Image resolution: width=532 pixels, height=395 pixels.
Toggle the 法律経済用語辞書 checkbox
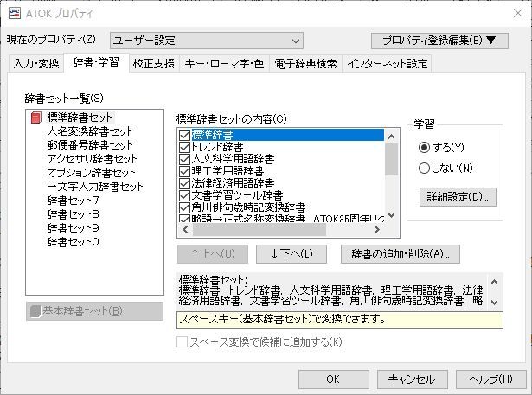coord(184,183)
